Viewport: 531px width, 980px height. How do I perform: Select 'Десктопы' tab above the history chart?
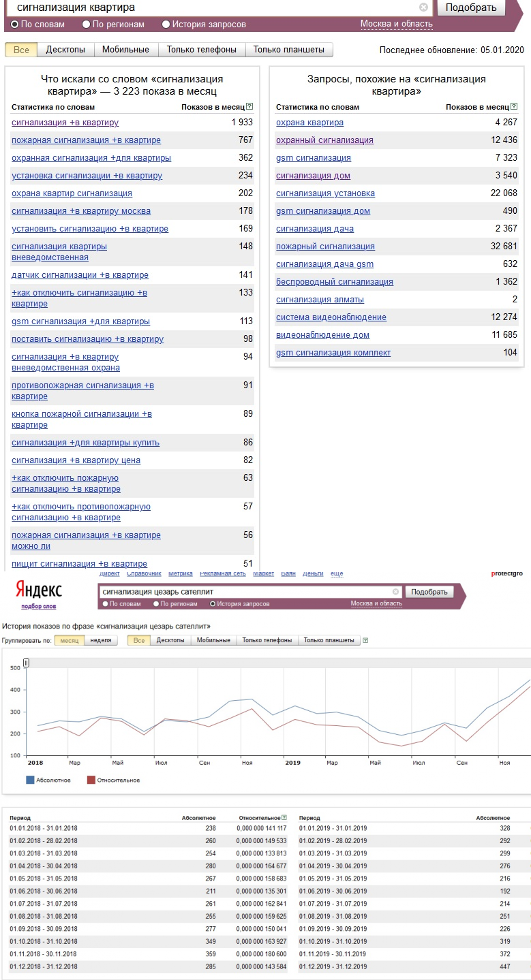[x=170, y=640]
